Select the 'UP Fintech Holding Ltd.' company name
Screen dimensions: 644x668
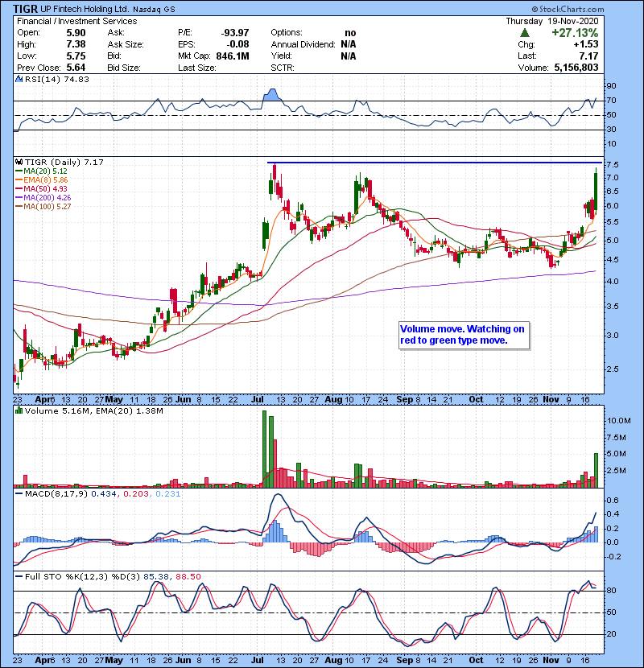tap(85, 9)
